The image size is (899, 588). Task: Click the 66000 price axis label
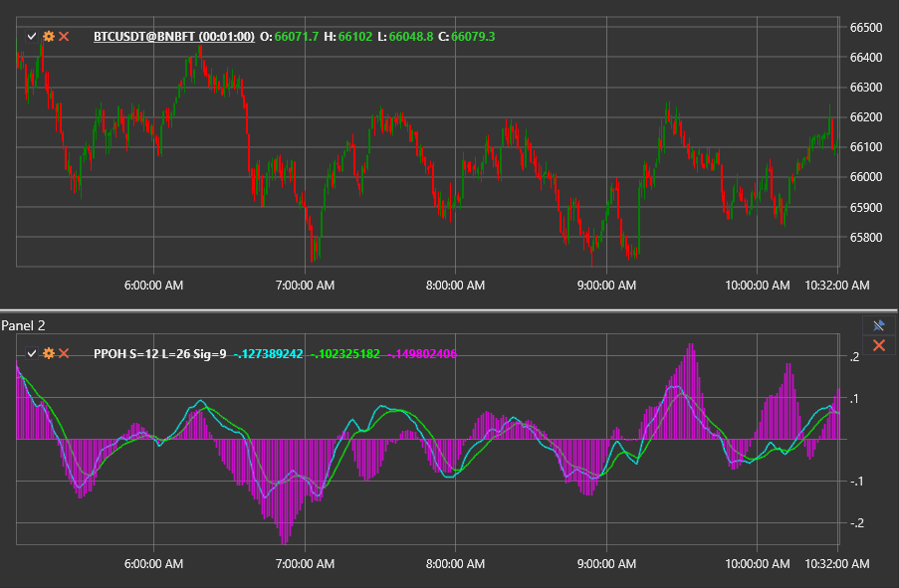pos(866,176)
